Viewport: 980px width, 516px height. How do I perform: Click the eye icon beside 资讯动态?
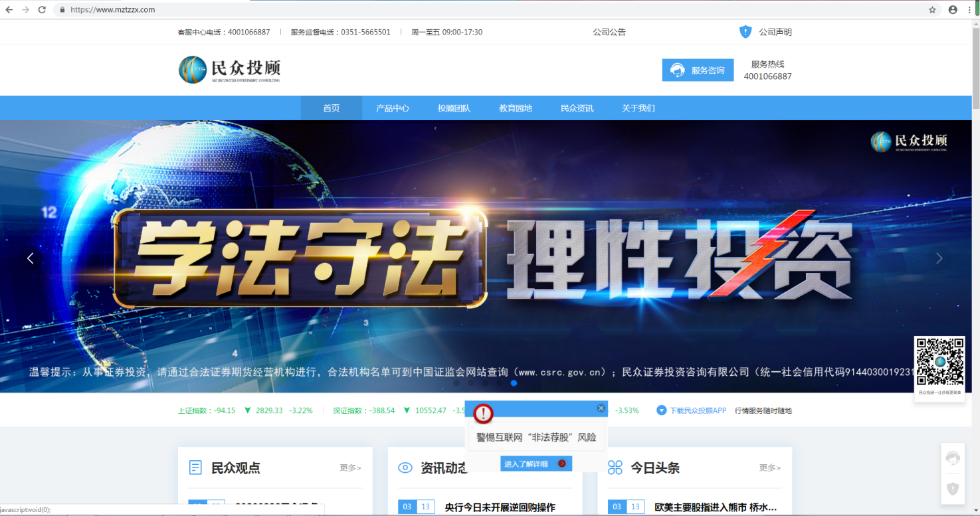405,468
